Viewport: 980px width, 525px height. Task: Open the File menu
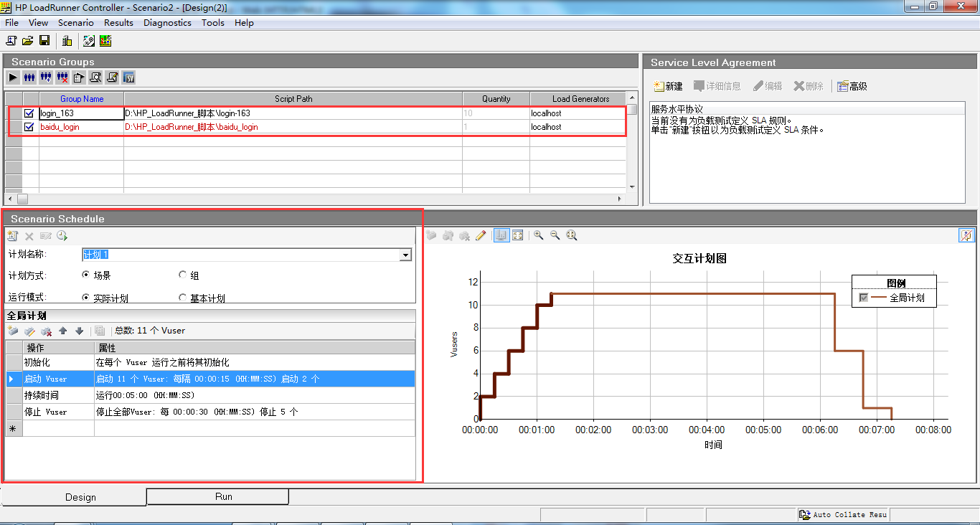point(11,22)
